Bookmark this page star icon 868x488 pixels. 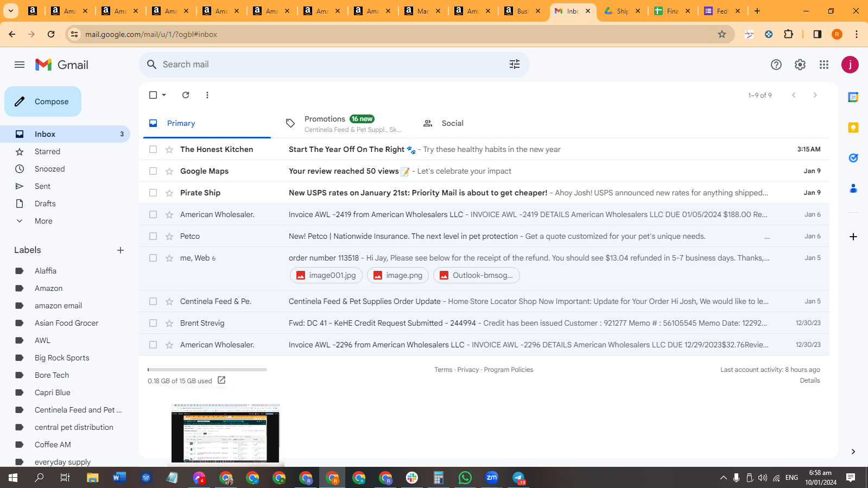[x=722, y=34]
